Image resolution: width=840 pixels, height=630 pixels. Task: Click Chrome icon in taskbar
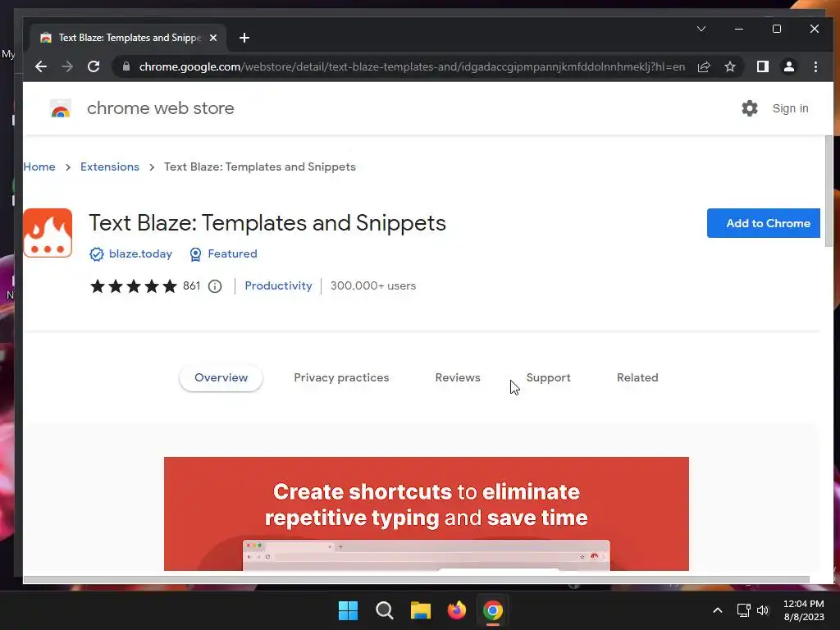pos(493,610)
